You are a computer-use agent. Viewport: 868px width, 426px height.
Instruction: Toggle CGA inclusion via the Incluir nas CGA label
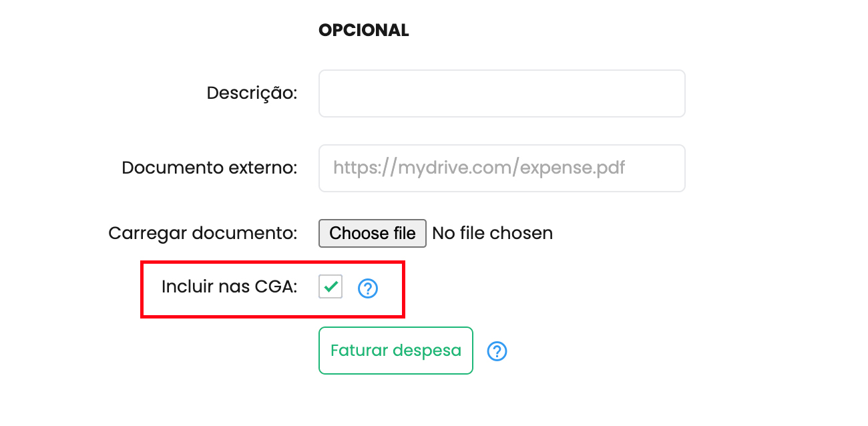(x=229, y=286)
